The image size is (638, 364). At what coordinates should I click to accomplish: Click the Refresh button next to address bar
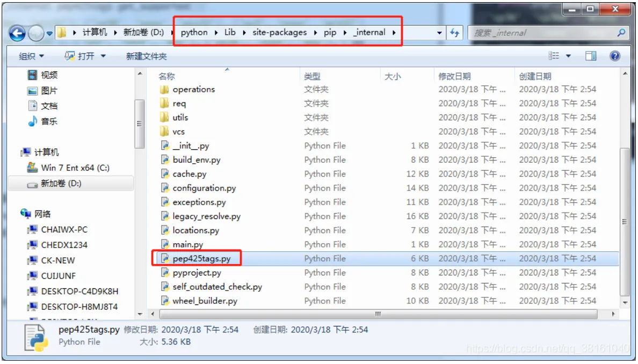point(454,33)
